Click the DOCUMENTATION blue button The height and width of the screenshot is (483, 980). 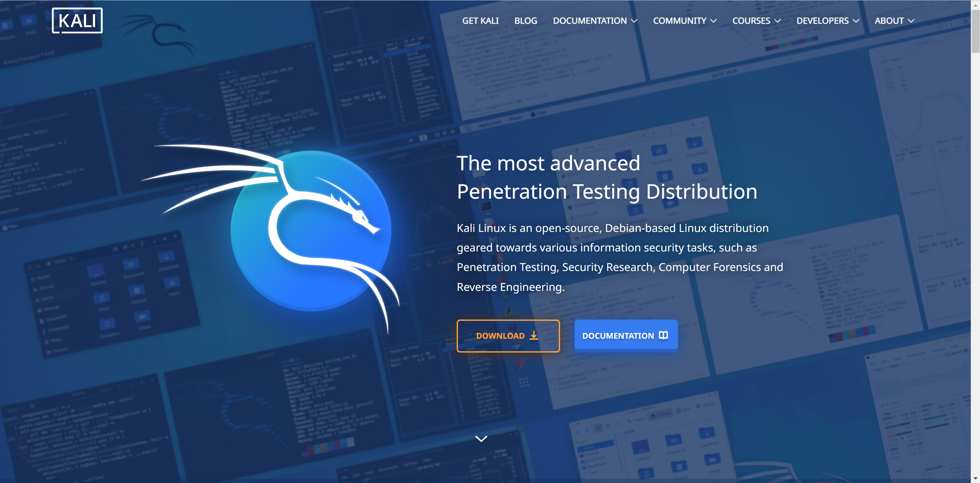[625, 336]
